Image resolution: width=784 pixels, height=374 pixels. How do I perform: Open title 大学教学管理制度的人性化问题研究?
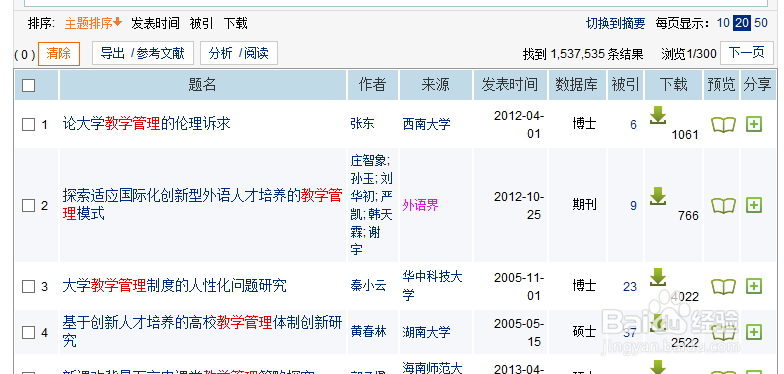[x=174, y=286]
